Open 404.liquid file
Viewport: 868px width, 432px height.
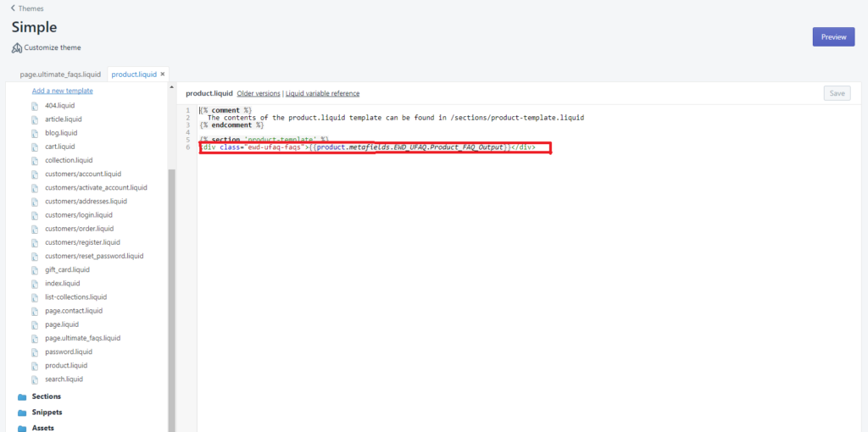coord(60,105)
